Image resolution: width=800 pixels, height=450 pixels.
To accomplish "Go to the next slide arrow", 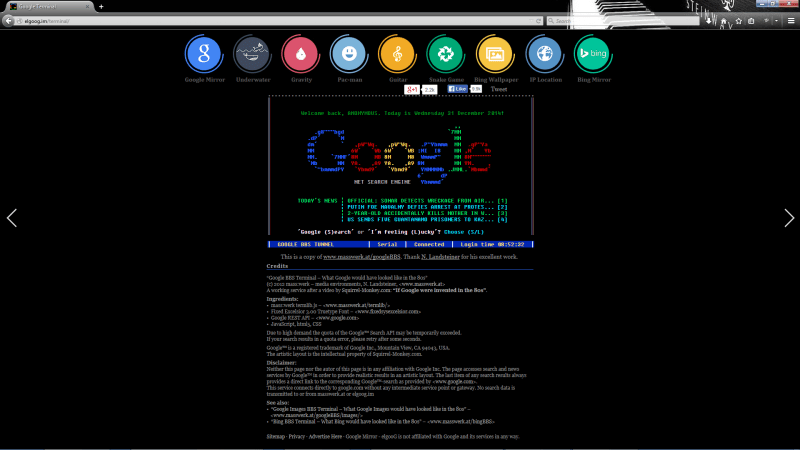I will pos(789,218).
